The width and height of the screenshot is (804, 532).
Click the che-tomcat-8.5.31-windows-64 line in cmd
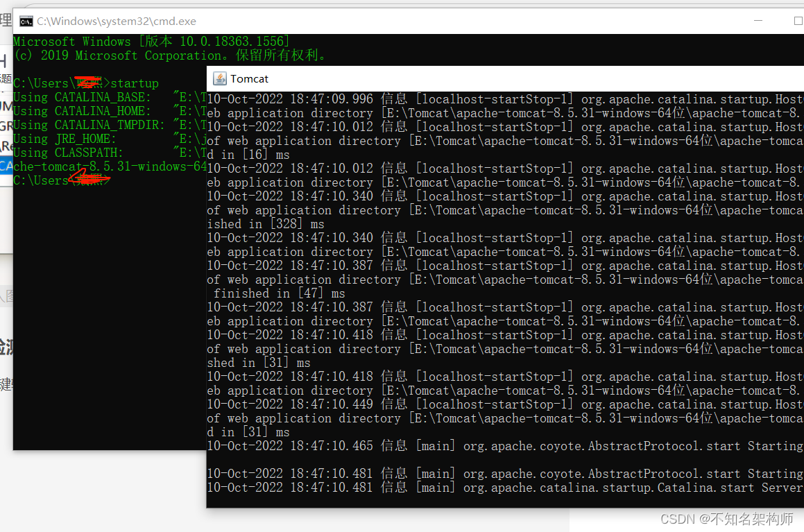(x=110, y=166)
